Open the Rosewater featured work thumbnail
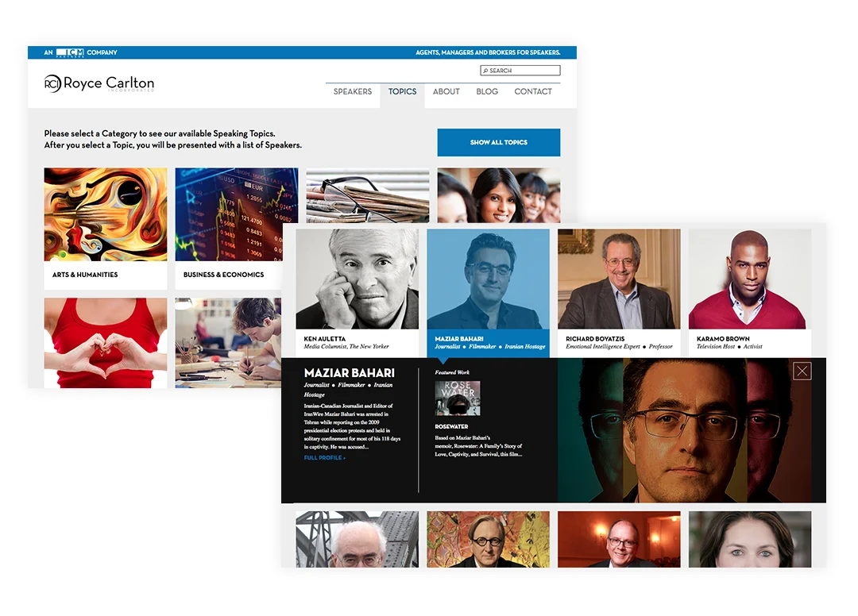 (458, 398)
